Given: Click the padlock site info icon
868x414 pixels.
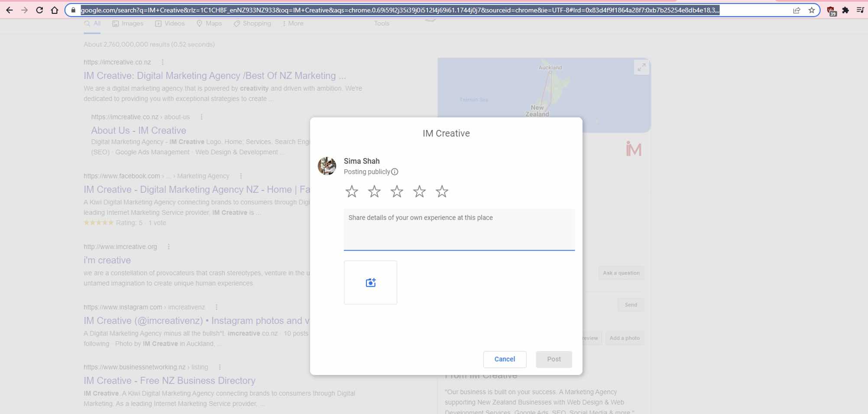Looking at the screenshot, I should [73, 10].
